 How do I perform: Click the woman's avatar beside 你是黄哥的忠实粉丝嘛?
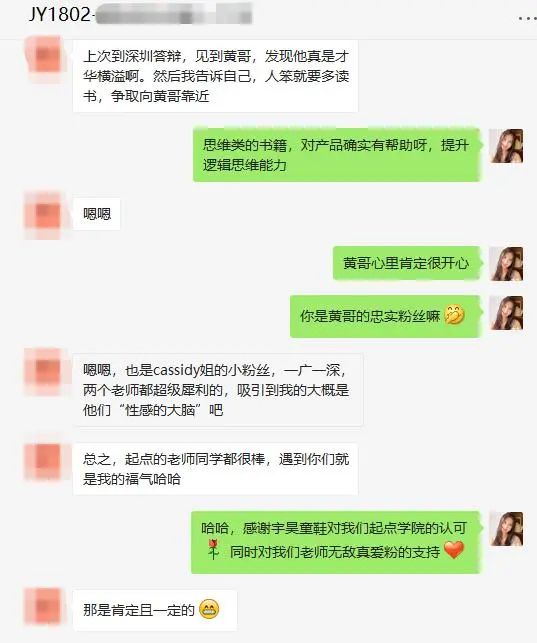507,313
